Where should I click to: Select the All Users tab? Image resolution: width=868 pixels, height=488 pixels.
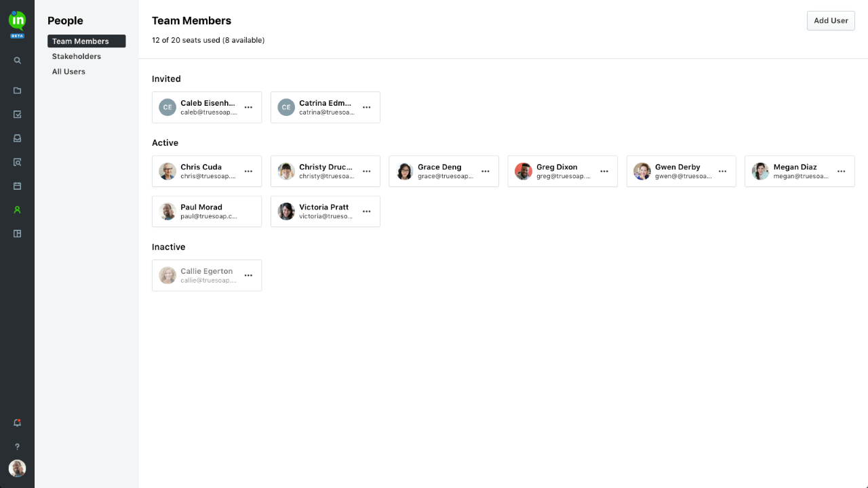click(68, 72)
